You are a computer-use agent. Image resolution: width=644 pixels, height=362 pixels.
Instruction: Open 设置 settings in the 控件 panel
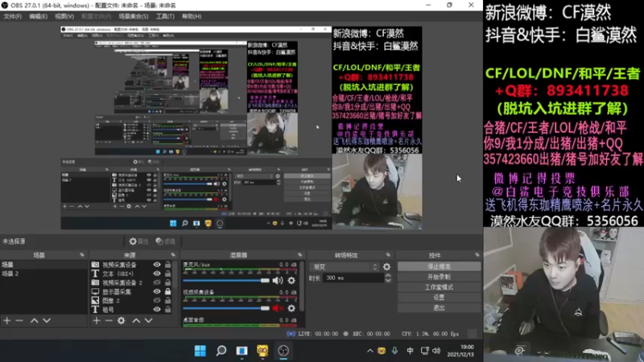click(x=439, y=298)
